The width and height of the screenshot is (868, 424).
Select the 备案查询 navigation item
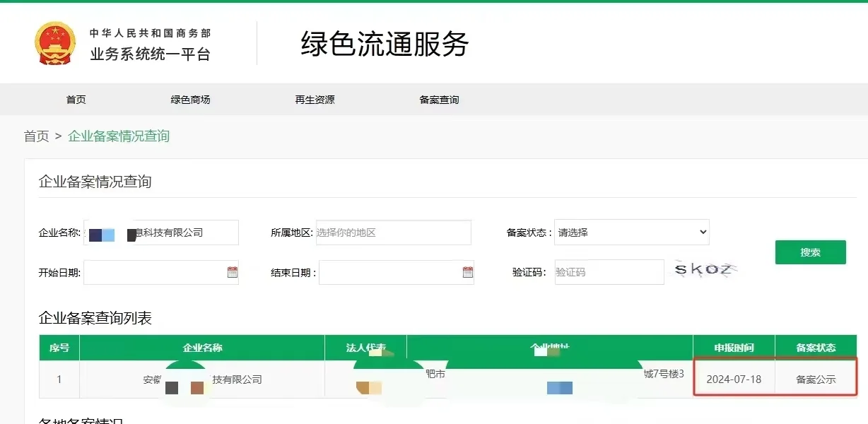[x=438, y=99]
